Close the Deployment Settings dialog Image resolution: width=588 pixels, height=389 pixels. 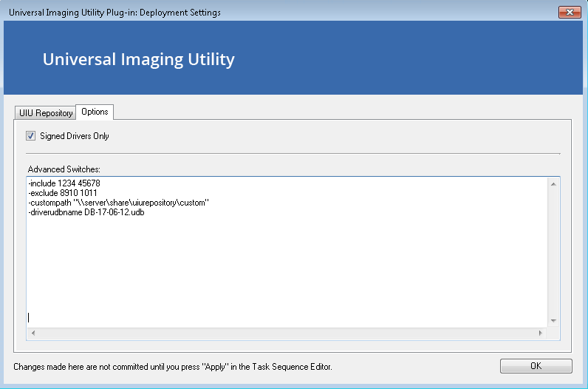pyautogui.click(x=570, y=12)
